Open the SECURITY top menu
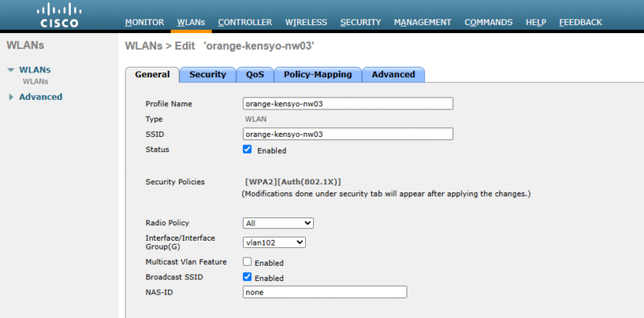The height and width of the screenshot is (318, 644). tap(361, 23)
